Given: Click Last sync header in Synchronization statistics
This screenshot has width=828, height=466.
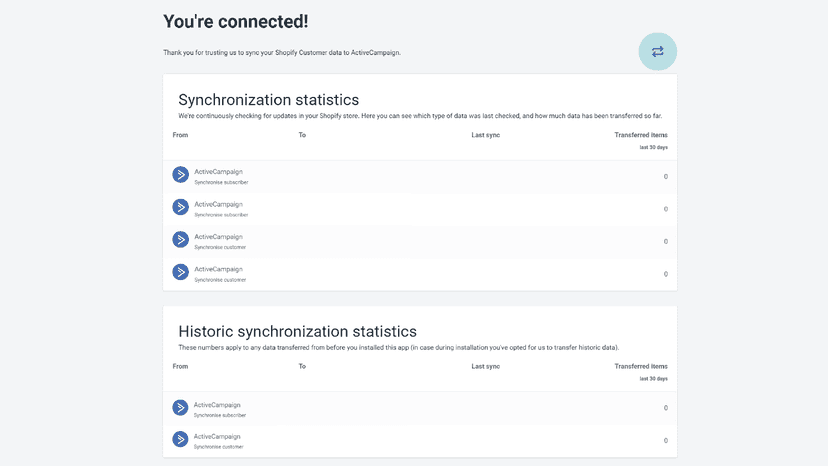Looking at the screenshot, I should (485, 135).
